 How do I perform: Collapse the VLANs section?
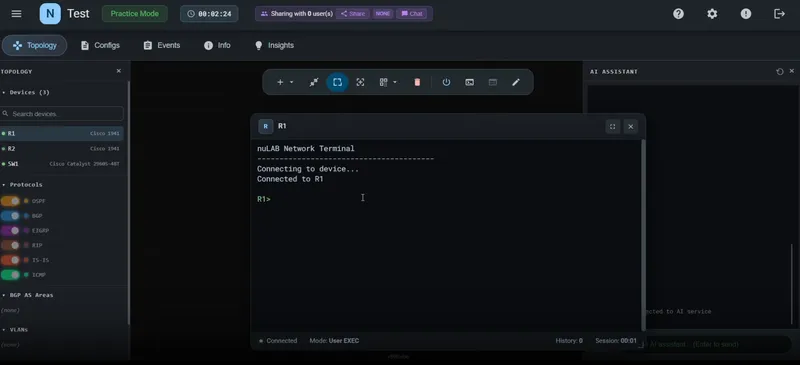pyautogui.click(x=16, y=330)
